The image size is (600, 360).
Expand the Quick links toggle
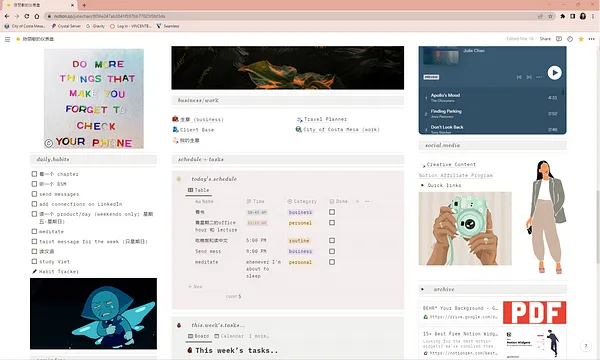(422, 185)
